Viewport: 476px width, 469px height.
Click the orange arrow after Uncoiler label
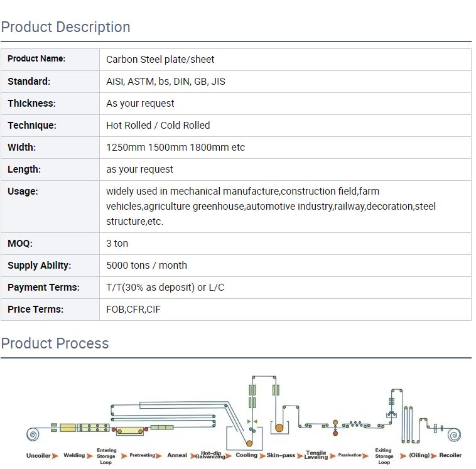pos(55,455)
